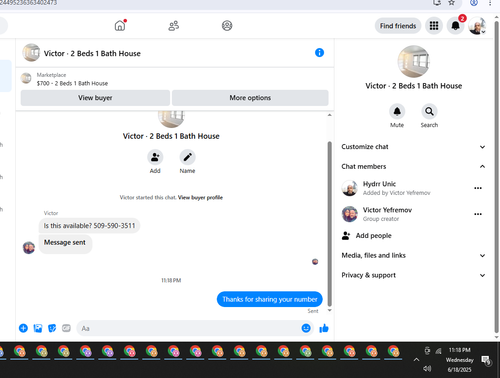500x378 pixels.
Task: Click the page vertical scrollbar
Action: point(496,177)
